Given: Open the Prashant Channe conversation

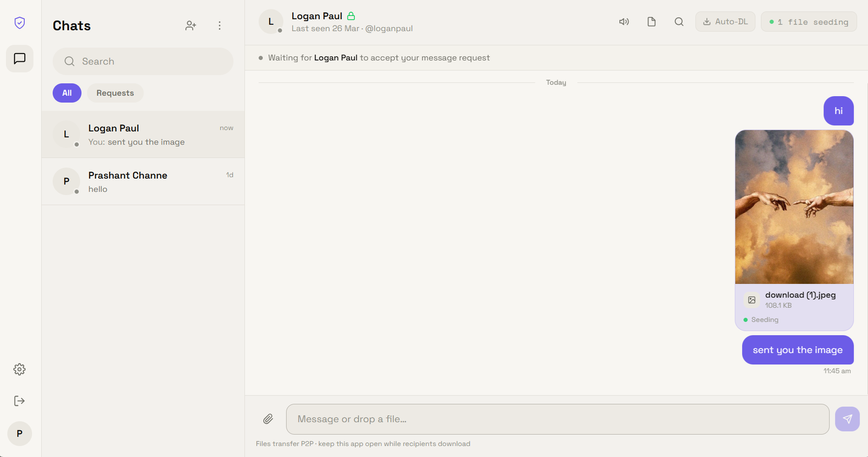Looking at the screenshot, I should click(x=143, y=181).
